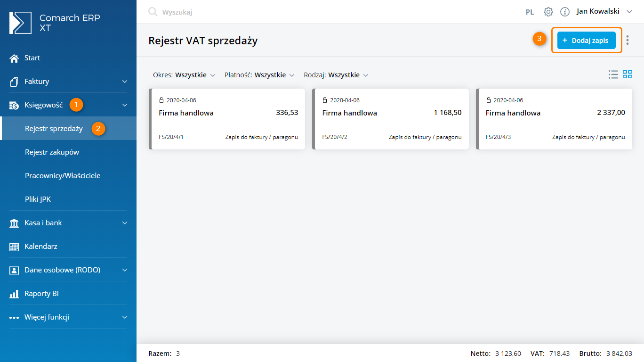Open the Płatność filter dropdown
Image resolution: width=644 pixels, height=362 pixels.
[x=259, y=75]
